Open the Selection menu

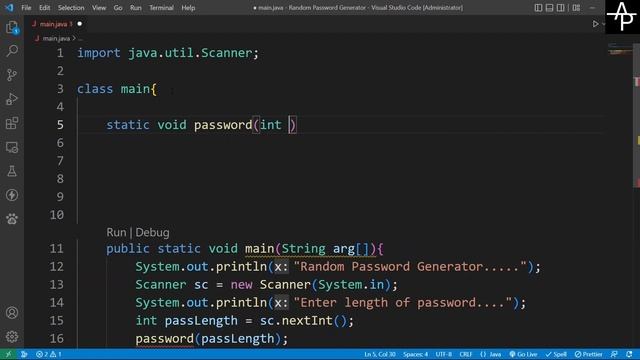pos(71,8)
